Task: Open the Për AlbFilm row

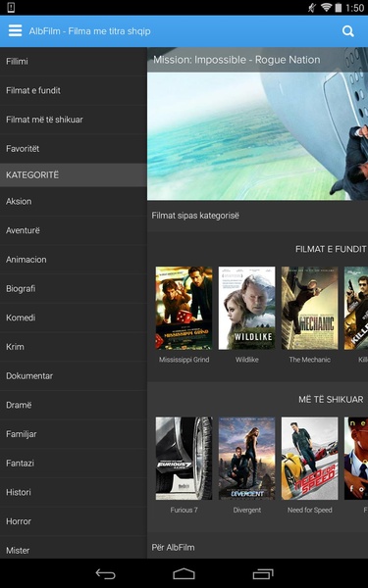Action: (x=257, y=547)
